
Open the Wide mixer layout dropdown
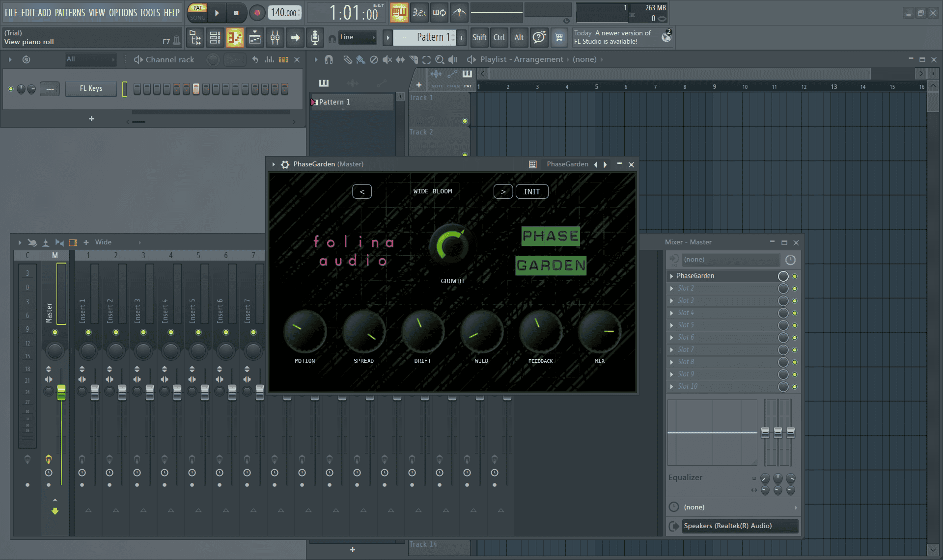[118, 242]
